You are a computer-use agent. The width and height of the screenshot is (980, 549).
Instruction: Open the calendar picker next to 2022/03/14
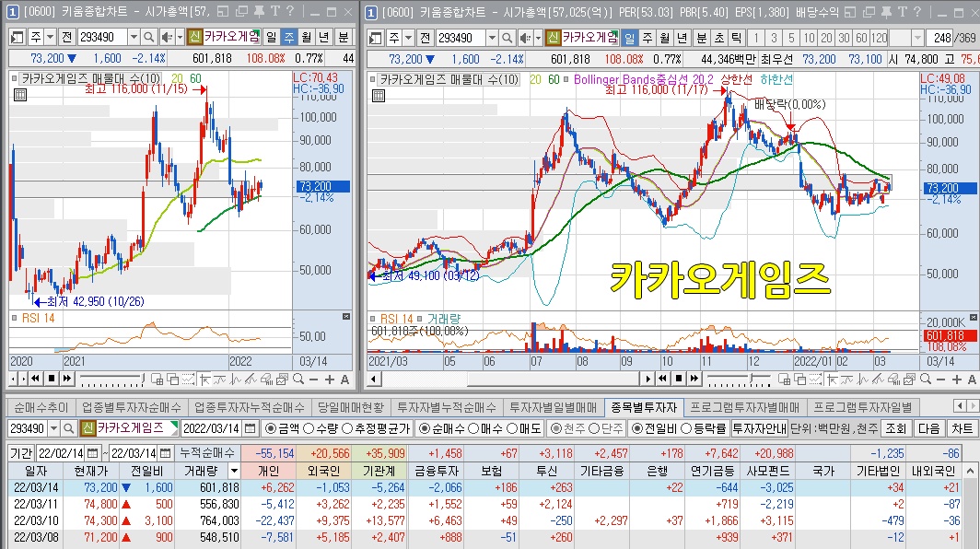coord(250,428)
